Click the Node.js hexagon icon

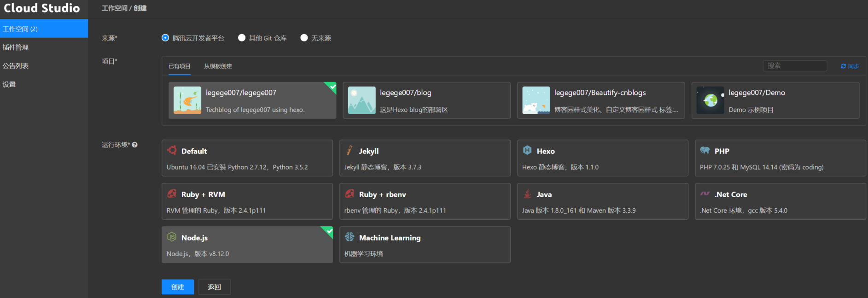[x=172, y=237]
